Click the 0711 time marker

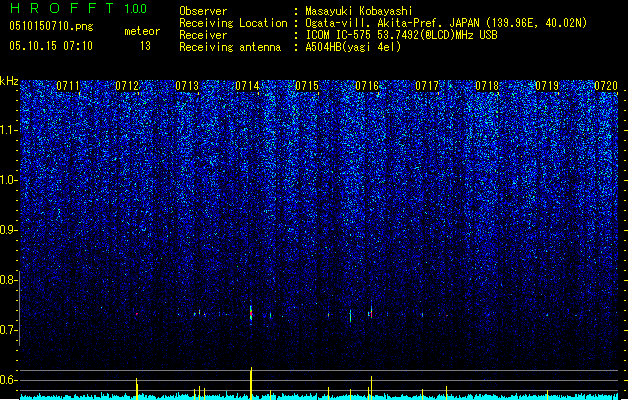[67, 86]
